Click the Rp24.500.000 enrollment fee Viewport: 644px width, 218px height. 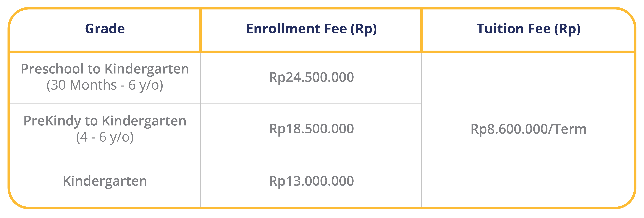click(311, 77)
